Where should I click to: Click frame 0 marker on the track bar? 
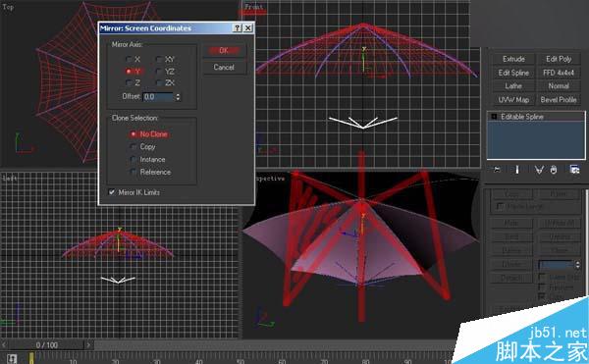(x=31, y=358)
